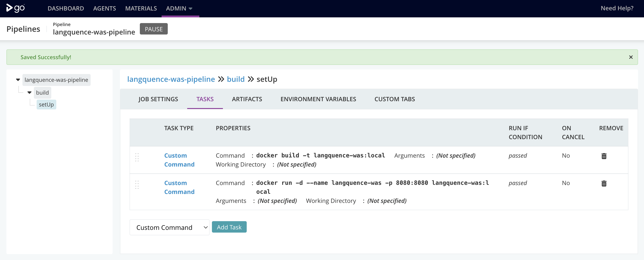Click the TASK TYPE column header

click(179, 128)
